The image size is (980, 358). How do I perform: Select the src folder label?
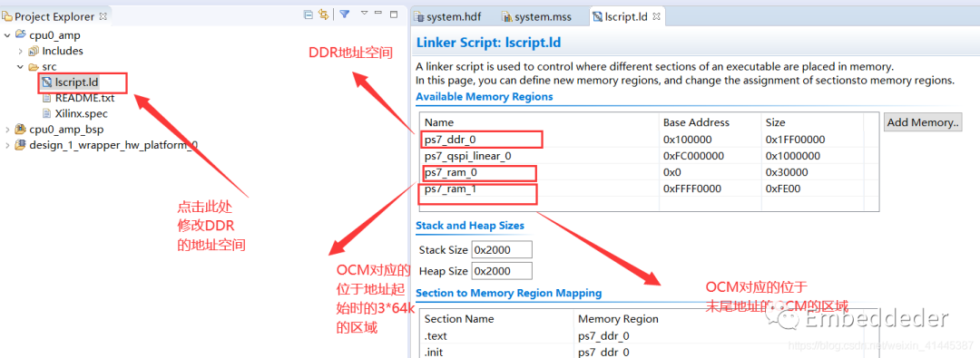(49, 66)
